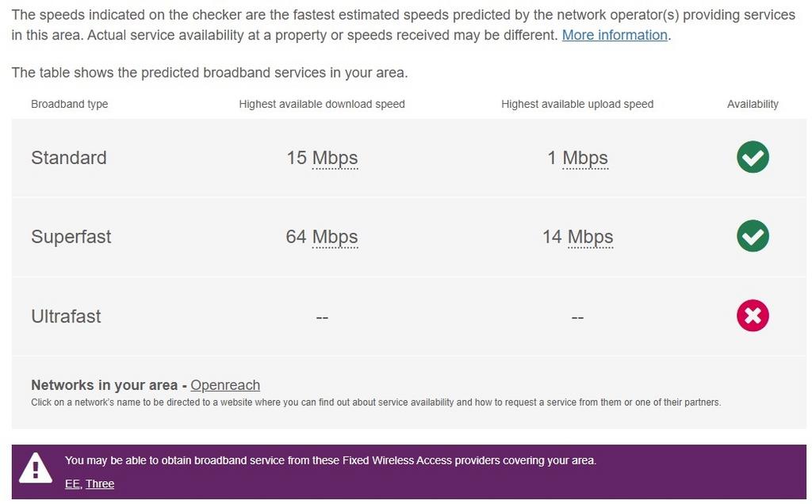This screenshot has height=504, width=812.
Task: Open the More information link
Action: (x=615, y=35)
